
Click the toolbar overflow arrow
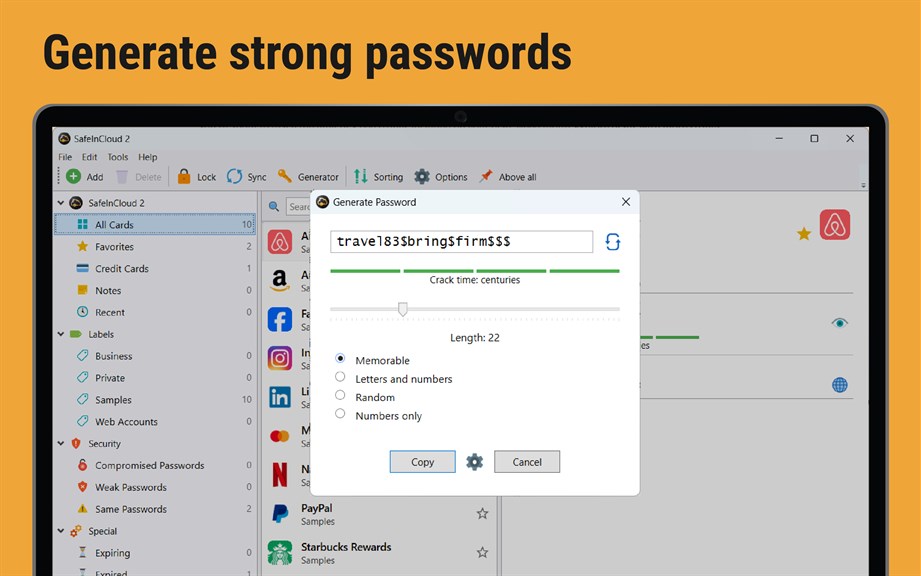(x=863, y=185)
